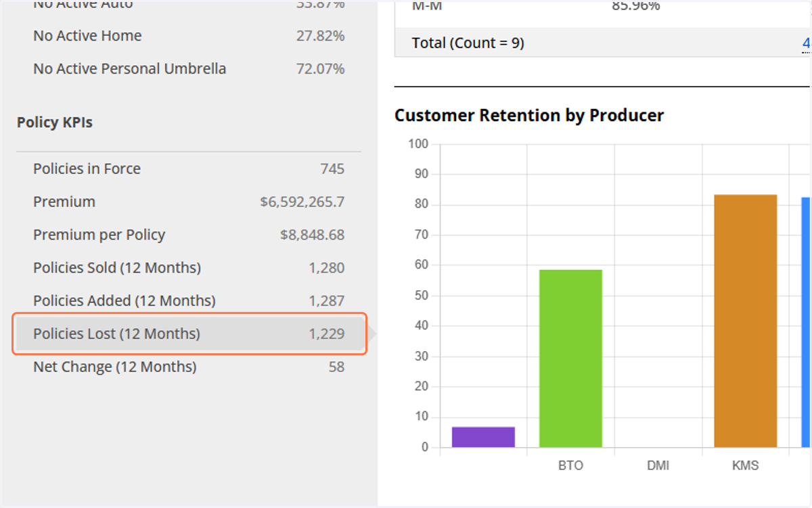812x508 pixels.
Task: Click the 85.96% value in M-M row
Action: 635,7
